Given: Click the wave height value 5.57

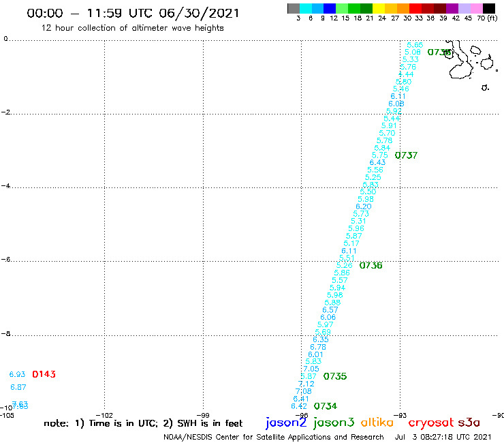Looking at the screenshot, I should (x=340, y=280).
